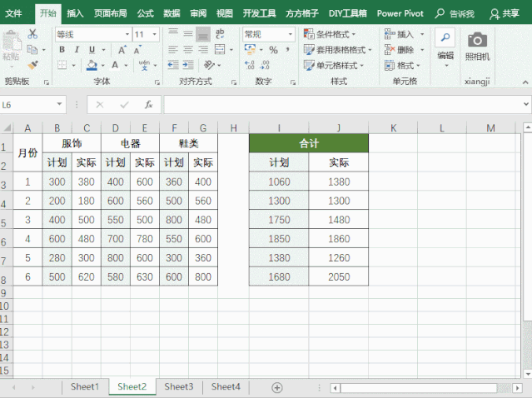Open the number format 常规 dropdown
The width and height of the screenshot is (532, 398).
291,34
